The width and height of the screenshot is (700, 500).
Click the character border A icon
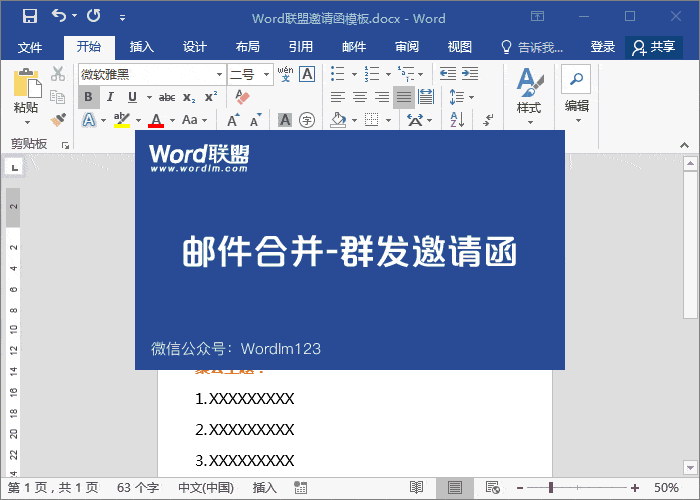click(307, 74)
